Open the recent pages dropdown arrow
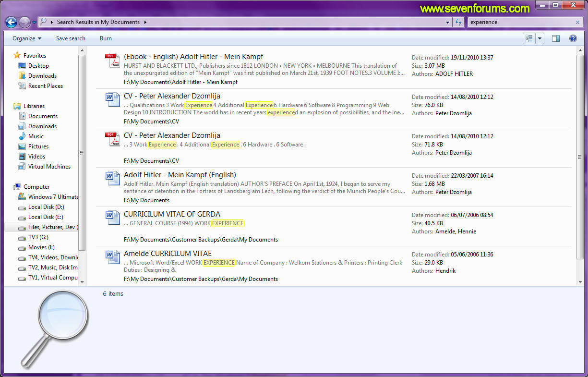Screen dimensions: 588x377 [x=35, y=23]
